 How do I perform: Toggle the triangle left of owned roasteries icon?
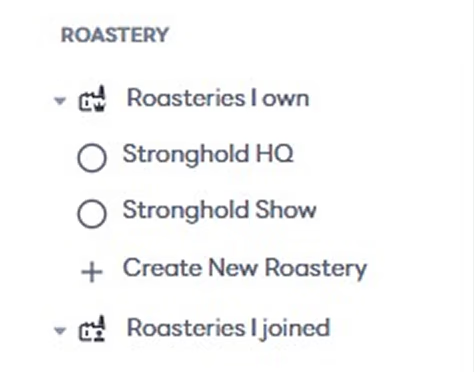coord(60,100)
